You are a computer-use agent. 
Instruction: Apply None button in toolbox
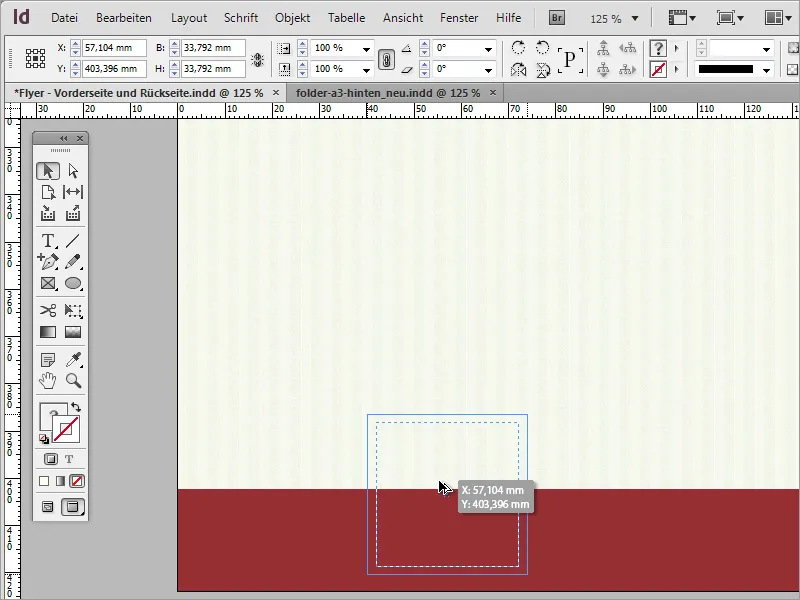(x=77, y=481)
